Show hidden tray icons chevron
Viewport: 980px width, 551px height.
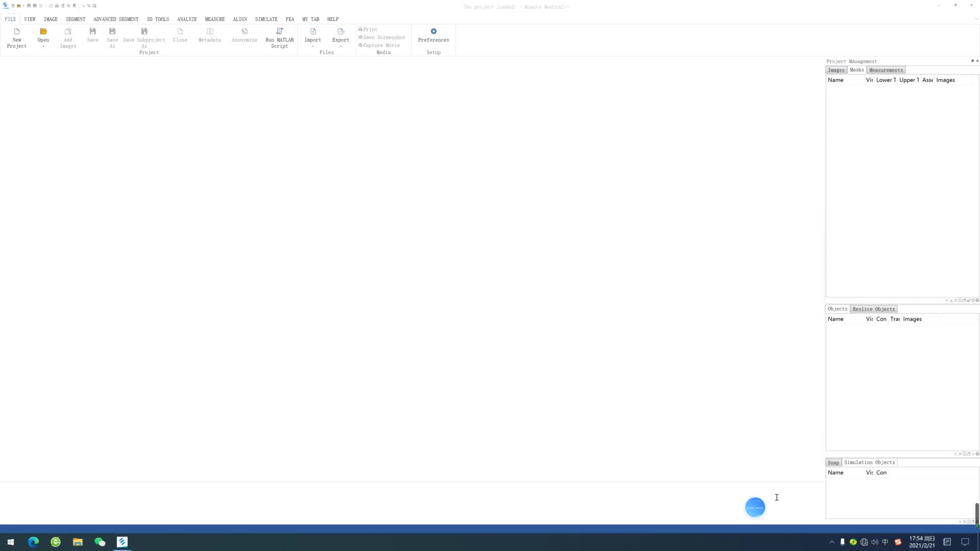tap(832, 542)
